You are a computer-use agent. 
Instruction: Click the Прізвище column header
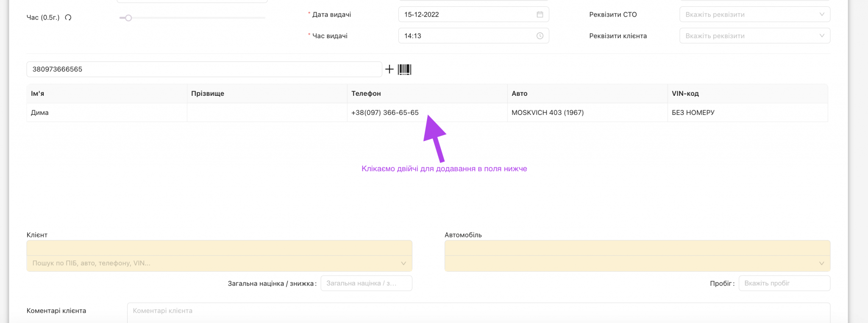[x=267, y=94]
